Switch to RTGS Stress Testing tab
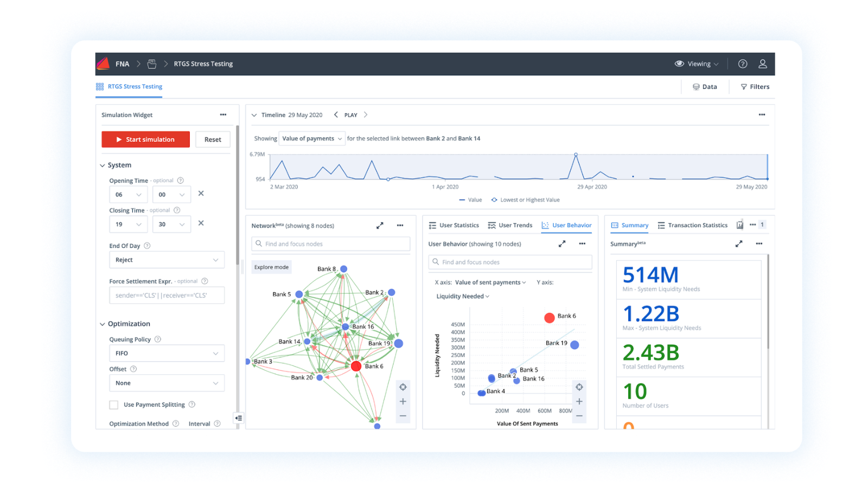 (x=129, y=87)
